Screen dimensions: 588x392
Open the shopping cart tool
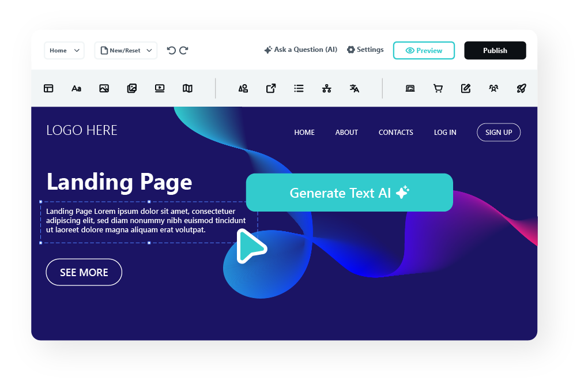tap(438, 88)
